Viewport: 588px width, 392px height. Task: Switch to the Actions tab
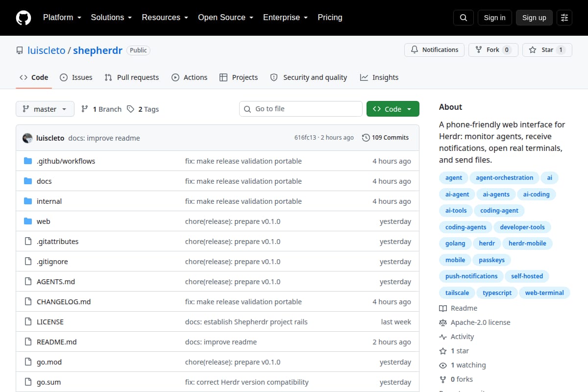pyautogui.click(x=189, y=77)
